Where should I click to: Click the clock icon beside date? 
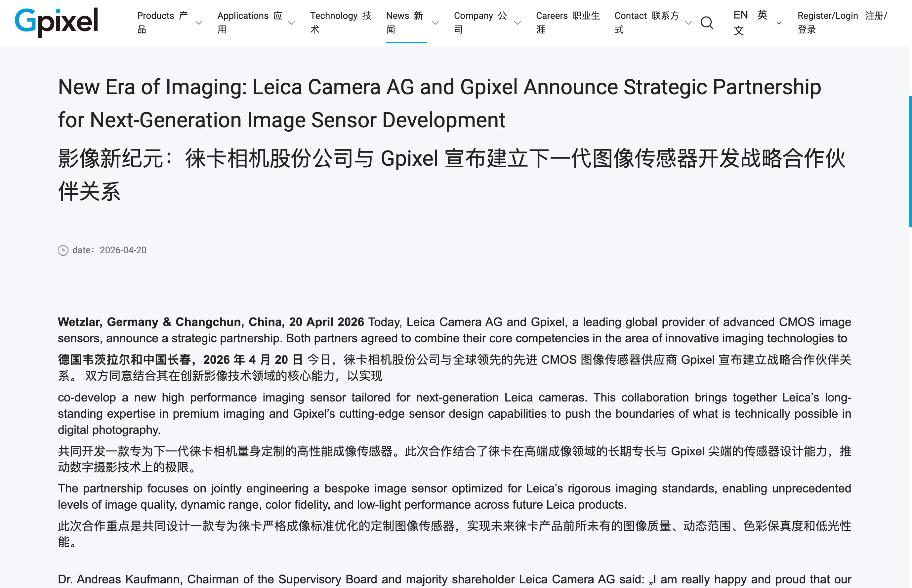(63, 250)
